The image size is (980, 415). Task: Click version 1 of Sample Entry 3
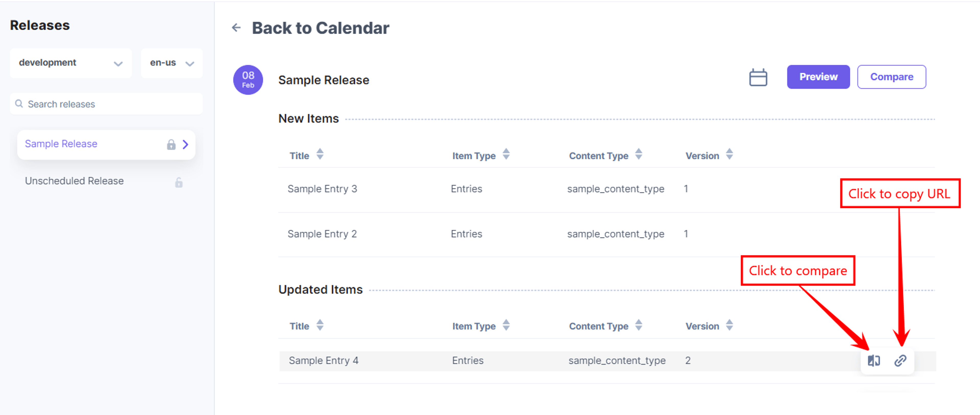point(686,189)
